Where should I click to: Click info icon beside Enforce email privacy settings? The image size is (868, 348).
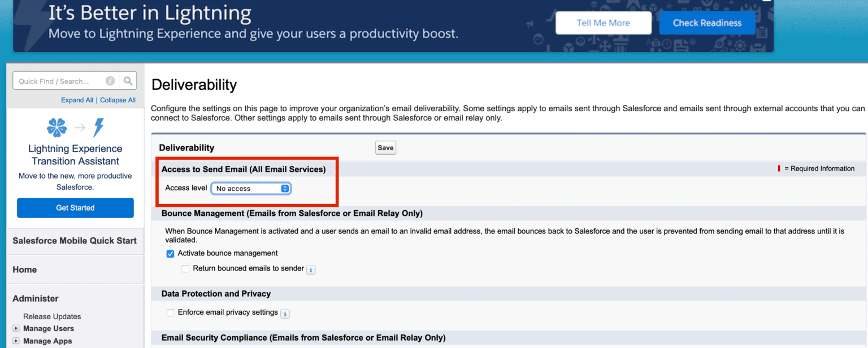(x=285, y=314)
